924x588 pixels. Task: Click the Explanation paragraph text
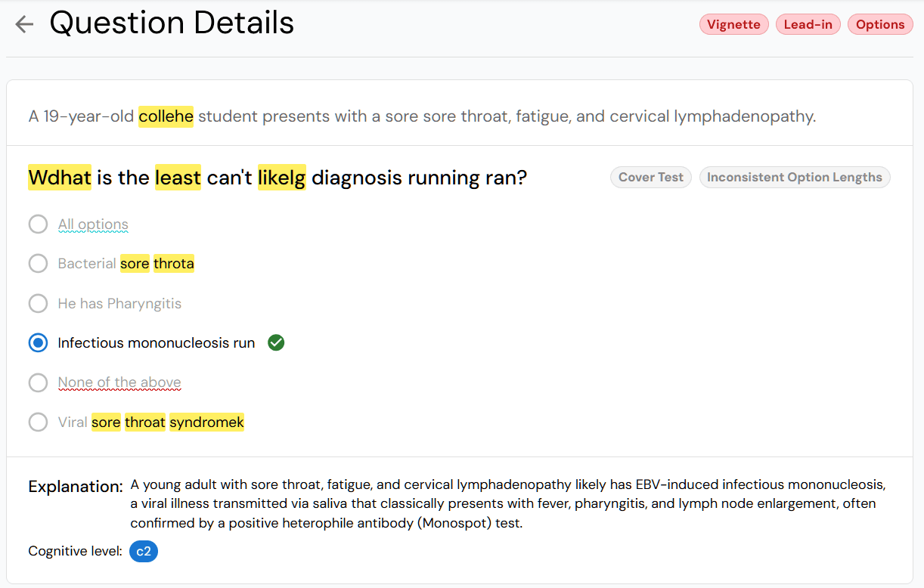tap(507, 503)
